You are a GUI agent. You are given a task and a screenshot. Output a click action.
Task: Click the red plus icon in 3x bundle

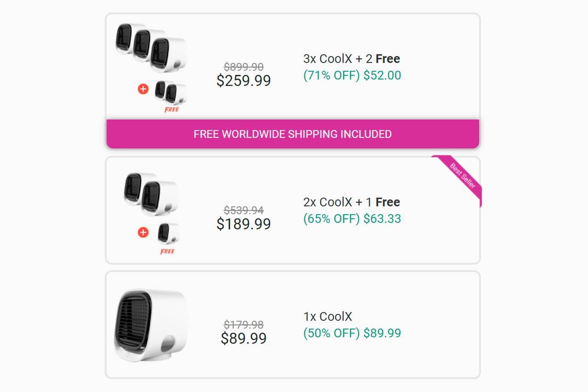point(143,89)
